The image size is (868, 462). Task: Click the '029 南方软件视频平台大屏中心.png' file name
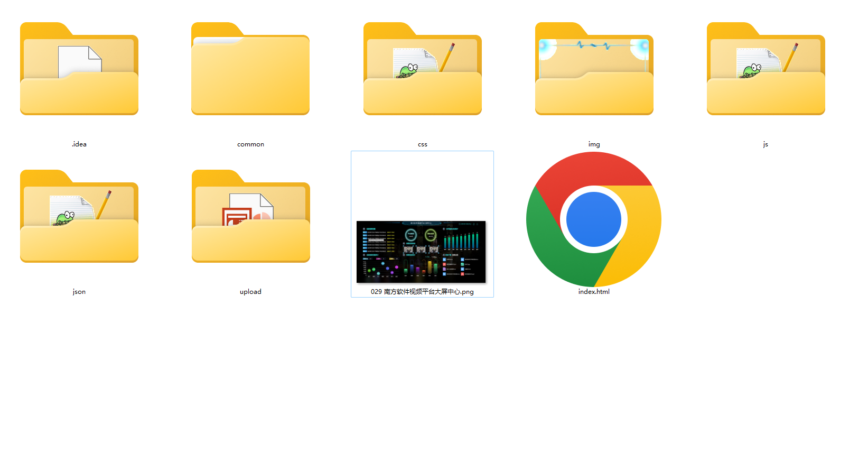coord(422,292)
